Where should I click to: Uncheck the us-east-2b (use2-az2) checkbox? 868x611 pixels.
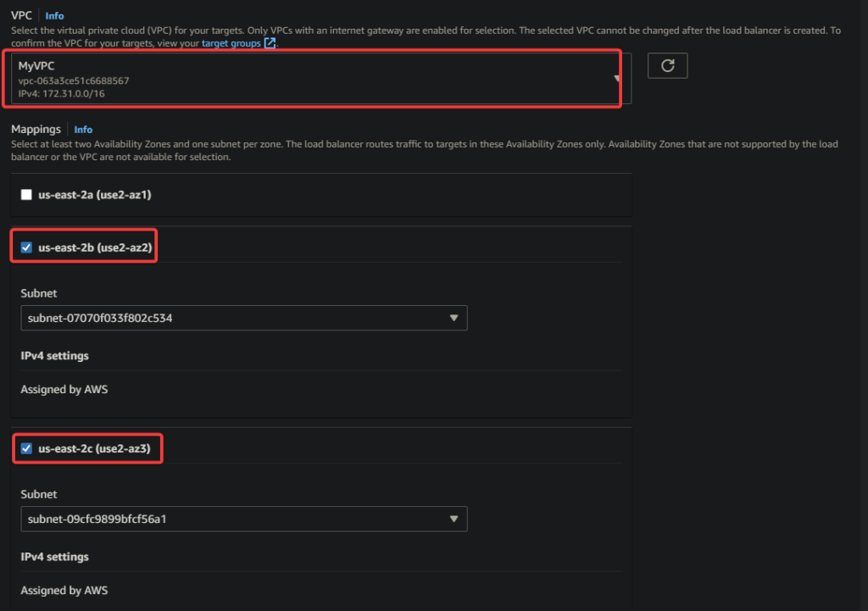(26, 248)
